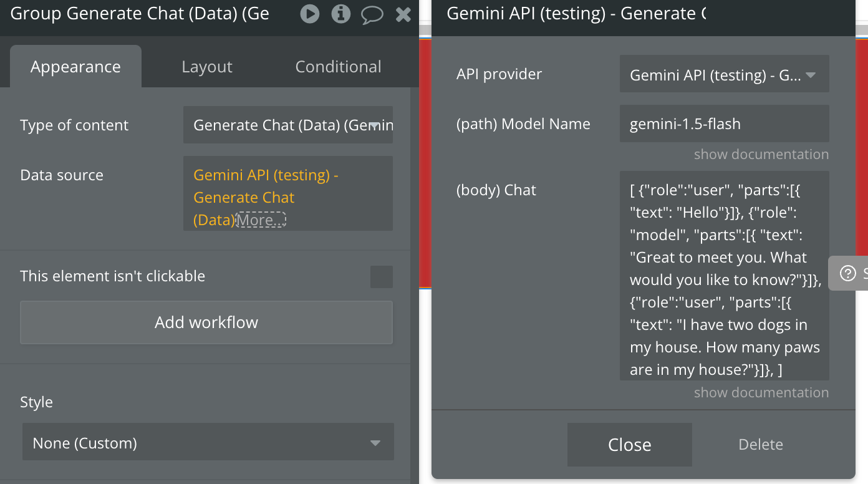Click the Add workflow button
The height and width of the screenshot is (484, 868).
(x=206, y=322)
